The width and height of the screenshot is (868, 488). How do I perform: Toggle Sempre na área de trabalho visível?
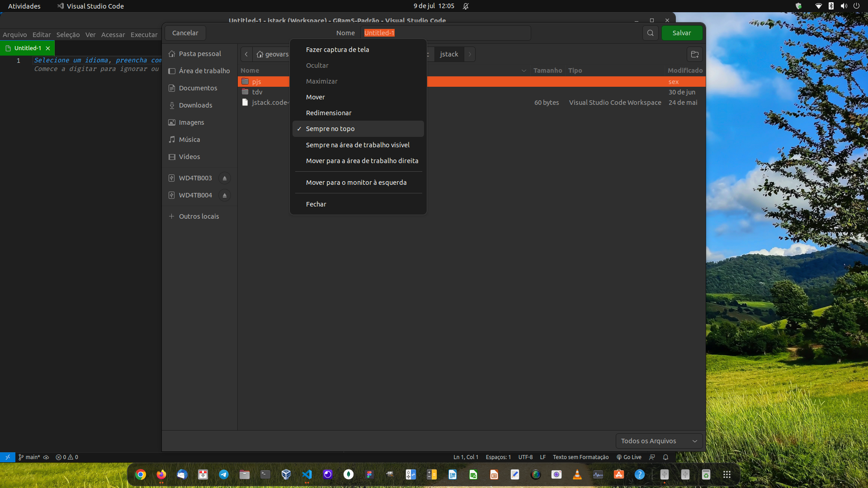pyautogui.click(x=357, y=145)
